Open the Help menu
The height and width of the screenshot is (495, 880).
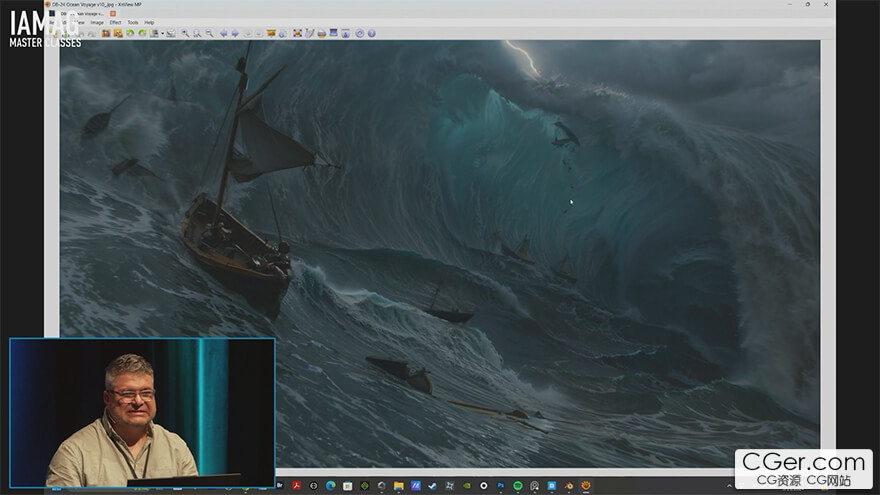coord(149,22)
